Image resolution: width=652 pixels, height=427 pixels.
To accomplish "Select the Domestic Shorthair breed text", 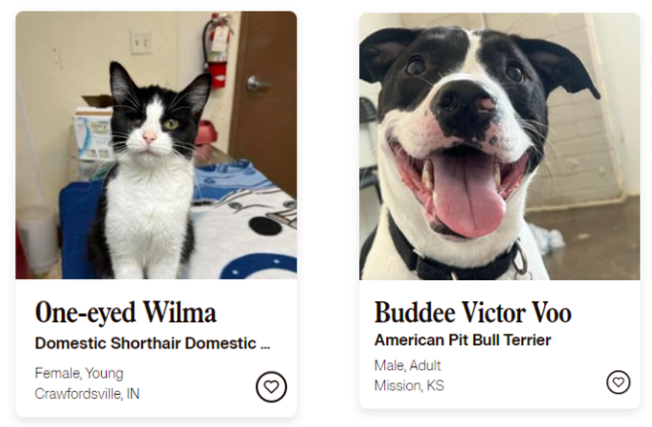I will [152, 343].
